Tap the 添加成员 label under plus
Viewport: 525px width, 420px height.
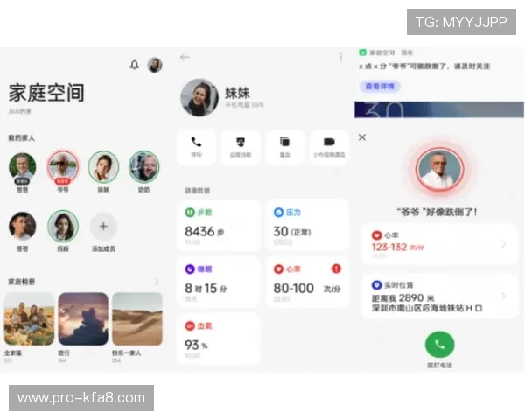[103, 248]
